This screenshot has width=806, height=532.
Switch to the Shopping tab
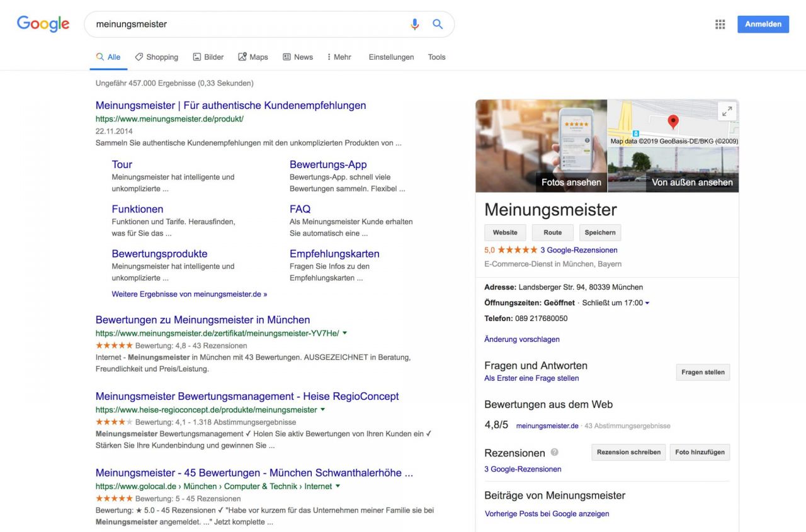pos(157,57)
